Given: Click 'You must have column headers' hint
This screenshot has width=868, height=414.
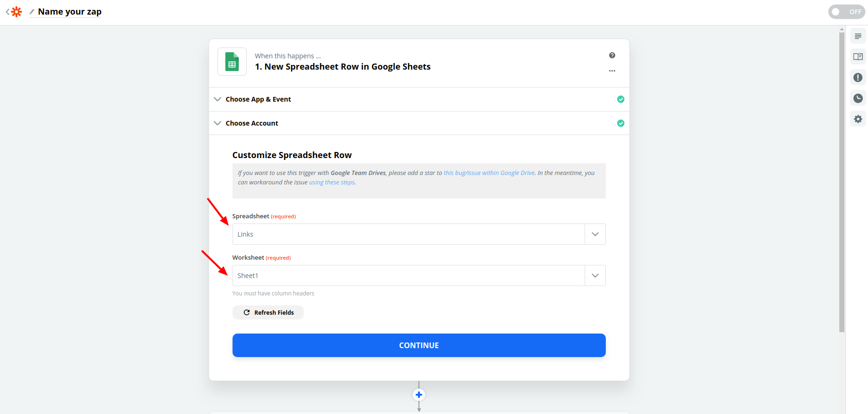Looking at the screenshot, I should [273, 294].
